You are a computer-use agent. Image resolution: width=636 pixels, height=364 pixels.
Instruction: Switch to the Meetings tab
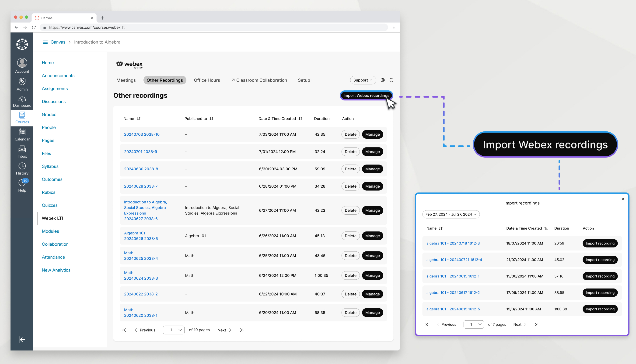pyautogui.click(x=126, y=80)
